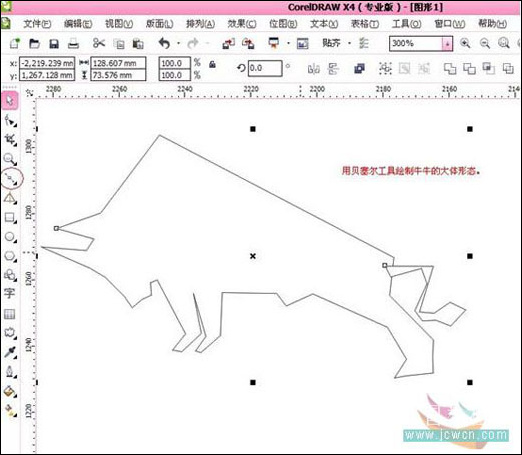Select the Text tool
Image resolution: width=522 pixels, height=455 pixels.
click(9, 294)
